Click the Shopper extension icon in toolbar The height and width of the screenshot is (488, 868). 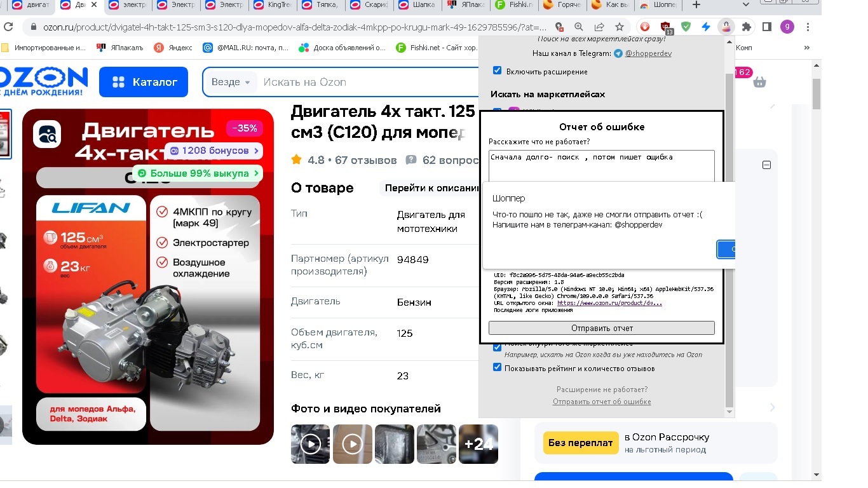coord(725,27)
